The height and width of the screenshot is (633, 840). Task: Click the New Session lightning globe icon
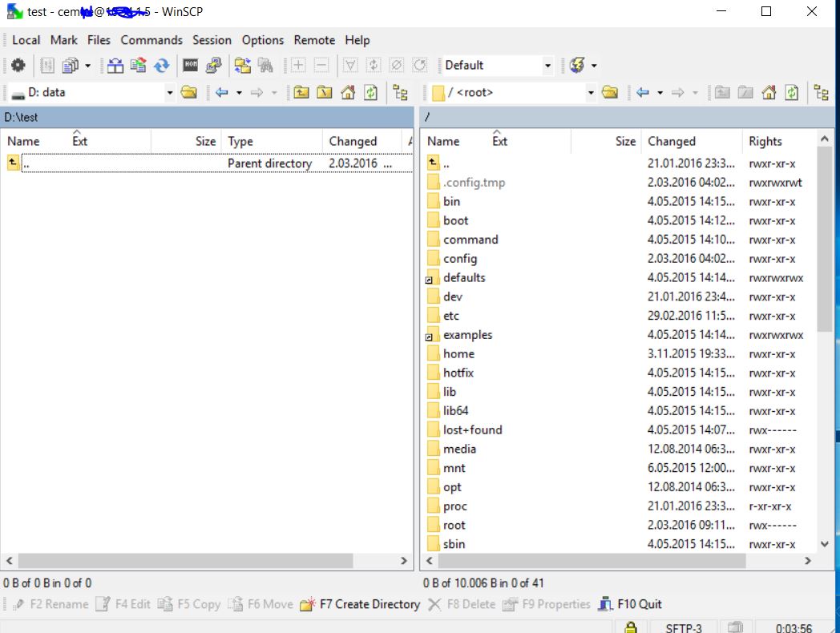tap(577, 66)
